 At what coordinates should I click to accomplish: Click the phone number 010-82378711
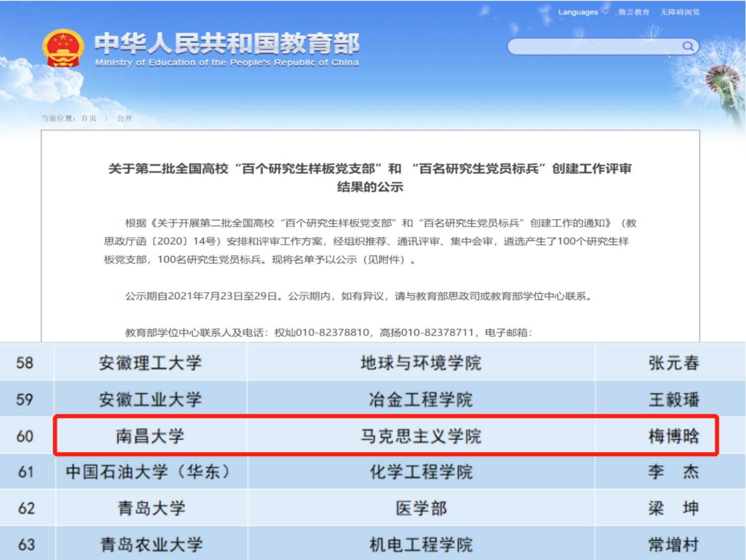[437, 333]
